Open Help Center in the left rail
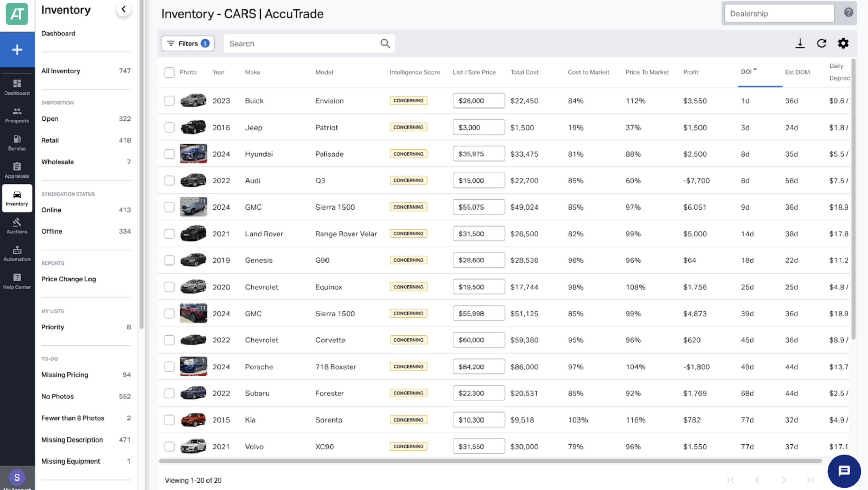Screen dimensions: 868x490 tap(17, 281)
